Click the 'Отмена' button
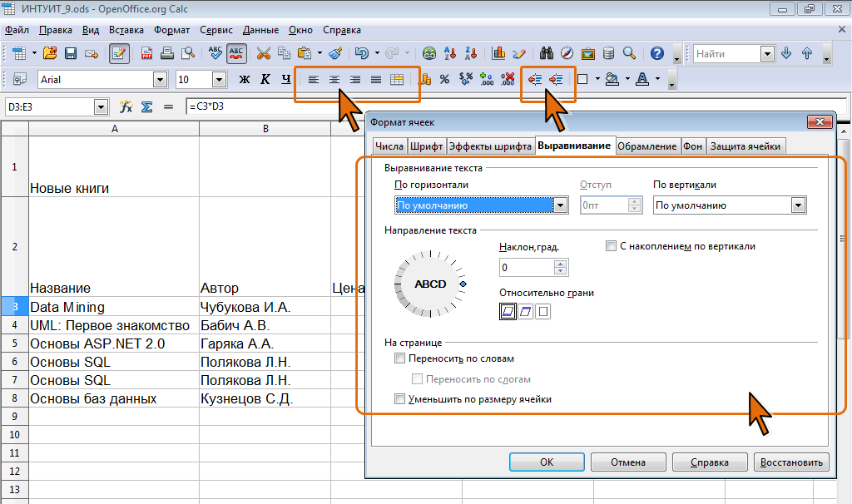 point(627,462)
